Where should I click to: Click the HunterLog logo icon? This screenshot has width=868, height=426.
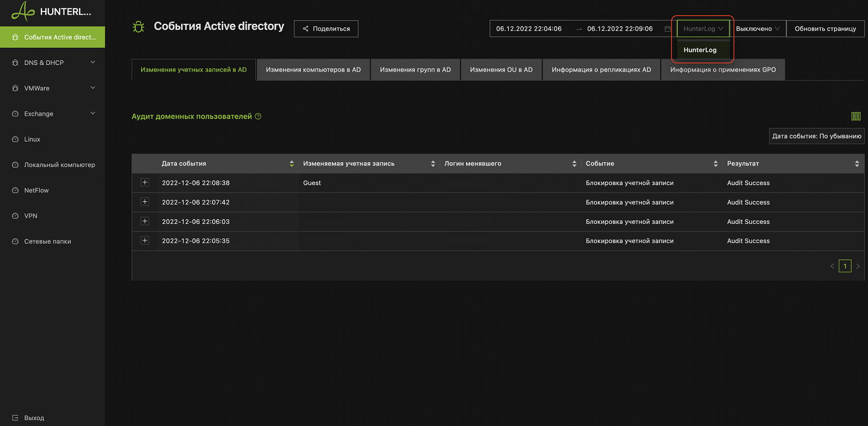23,11
